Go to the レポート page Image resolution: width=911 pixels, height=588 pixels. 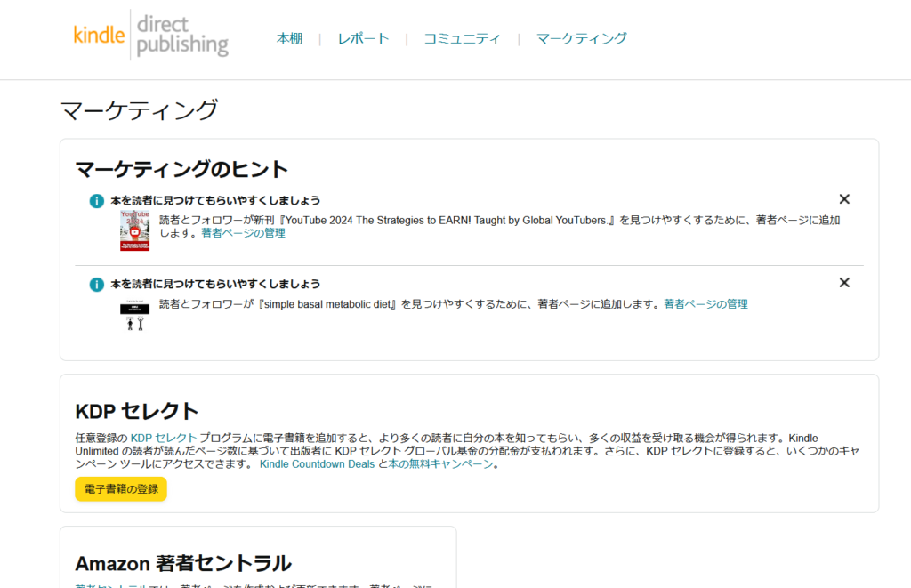pos(363,38)
